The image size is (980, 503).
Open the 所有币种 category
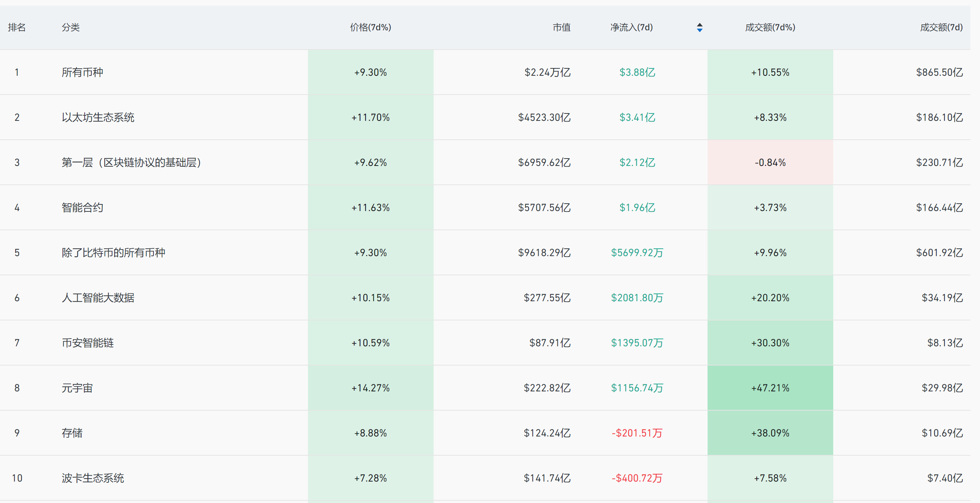(x=82, y=72)
